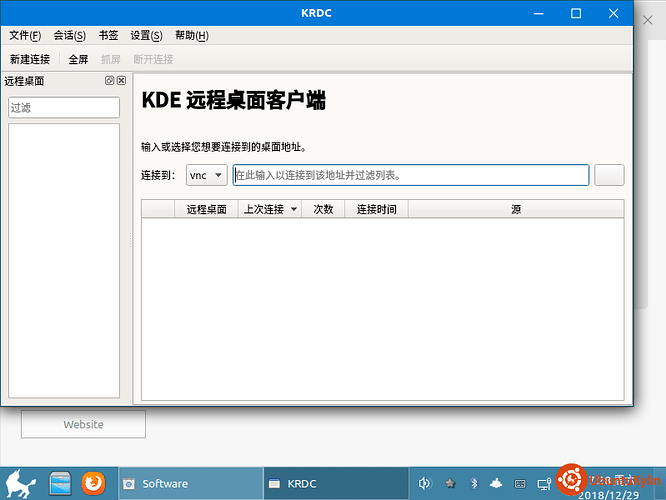Click the blank connect button beside address
666x500 pixels.
pyautogui.click(x=609, y=175)
